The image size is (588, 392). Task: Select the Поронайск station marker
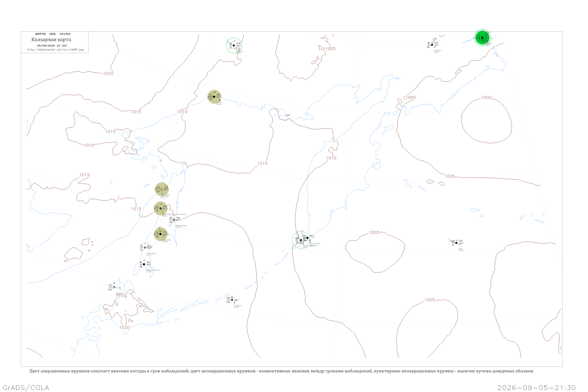pyautogui.click(x=161, y=234)
